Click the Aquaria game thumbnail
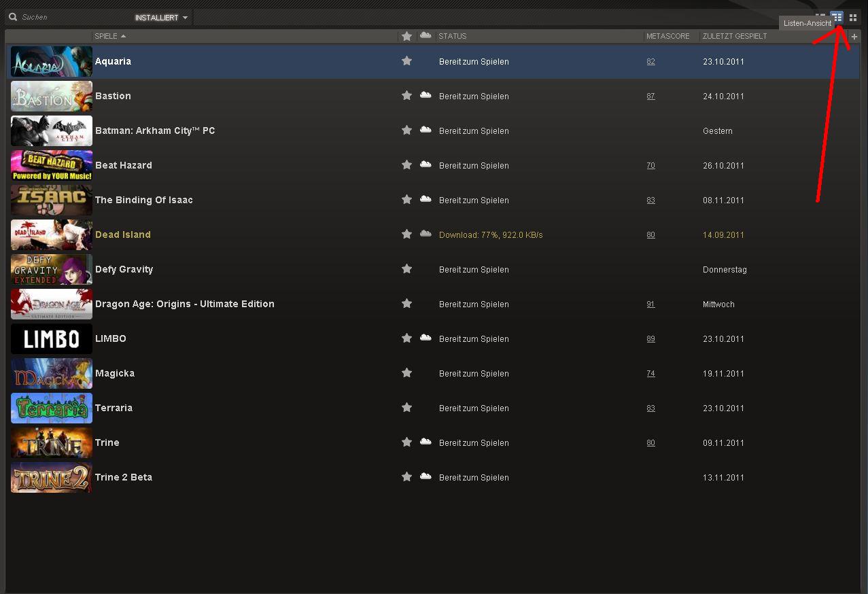Image resolution: width=868 pixels, height=594 pixels. click(x=52, y=61)
